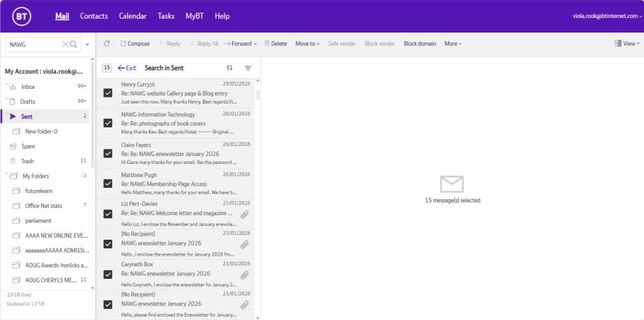This screenshot has width=644, height=320.
Task: Open 'Re: NAWG Membership Page Access' email
Action: point(164,184)
